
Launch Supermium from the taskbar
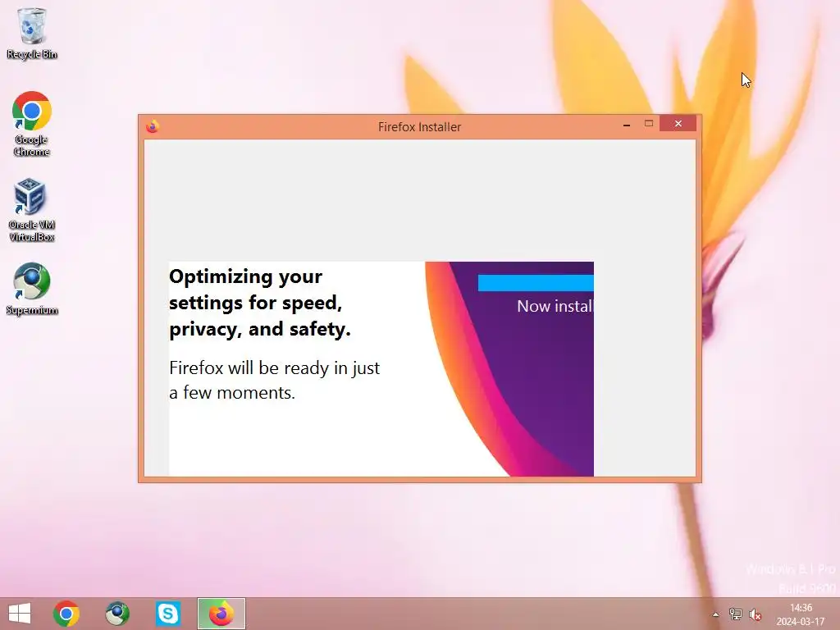tap(117, 614)
